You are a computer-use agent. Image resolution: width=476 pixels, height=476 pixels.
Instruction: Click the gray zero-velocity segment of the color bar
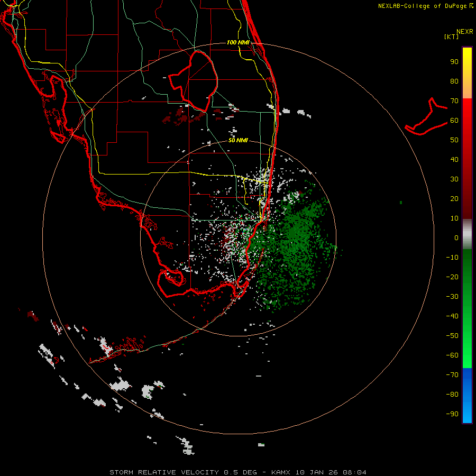[x=467, y=234]
